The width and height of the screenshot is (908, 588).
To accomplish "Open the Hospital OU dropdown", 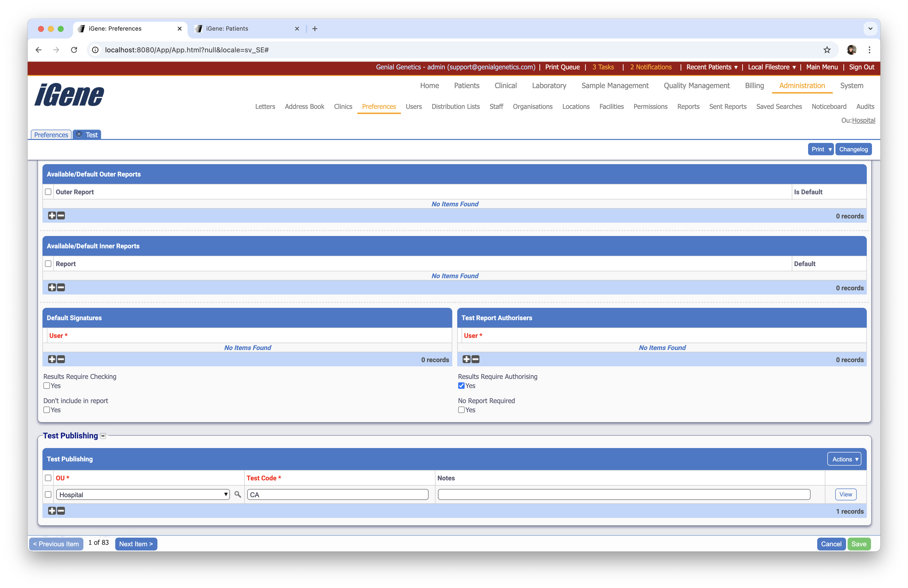I will click(226, 494).
